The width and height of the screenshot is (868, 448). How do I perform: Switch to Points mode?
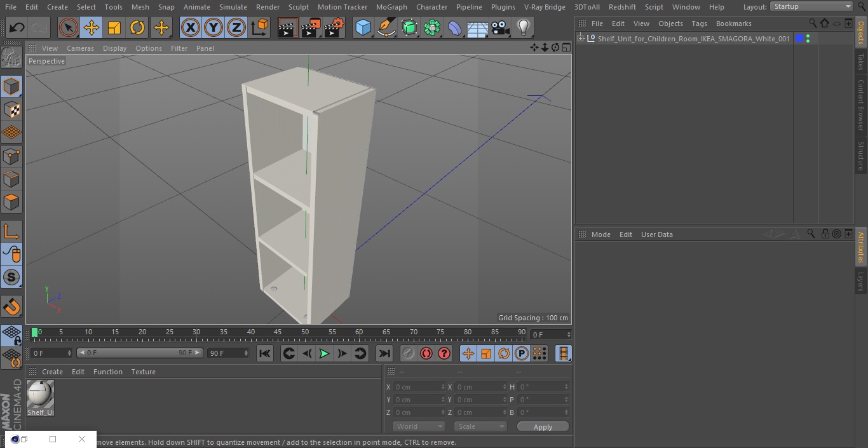11,156
